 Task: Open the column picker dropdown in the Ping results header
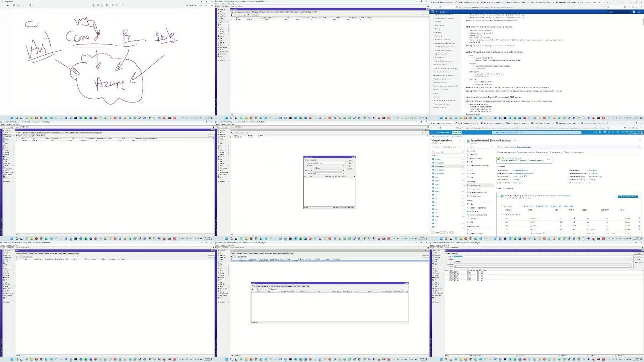354,176
